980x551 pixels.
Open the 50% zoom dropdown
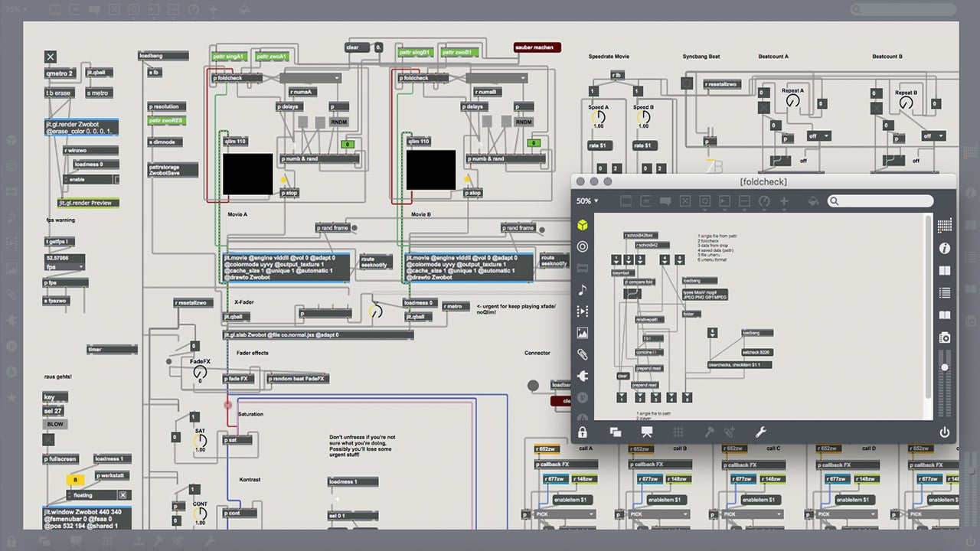(x=587, y=201)
